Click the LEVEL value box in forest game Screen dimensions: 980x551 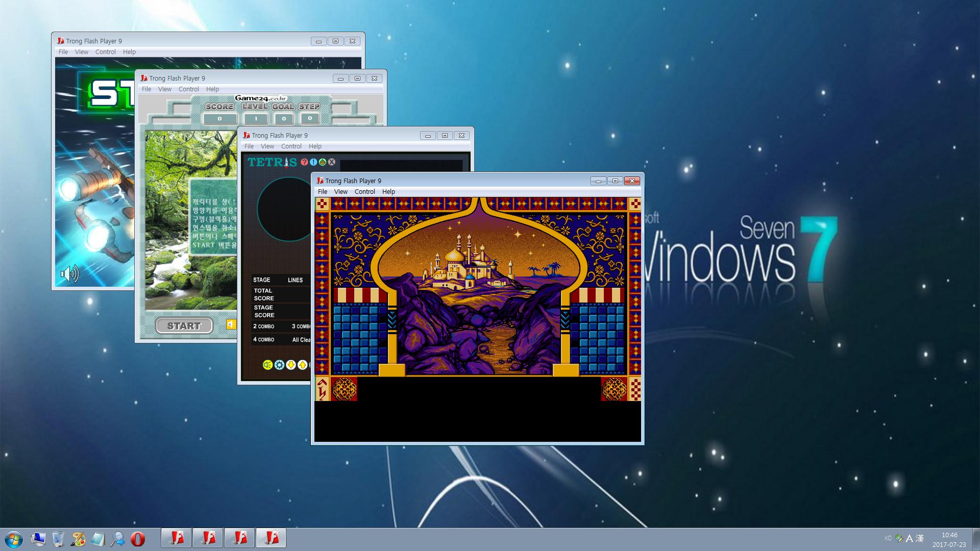pyautogui.click(x=256, y=119)
